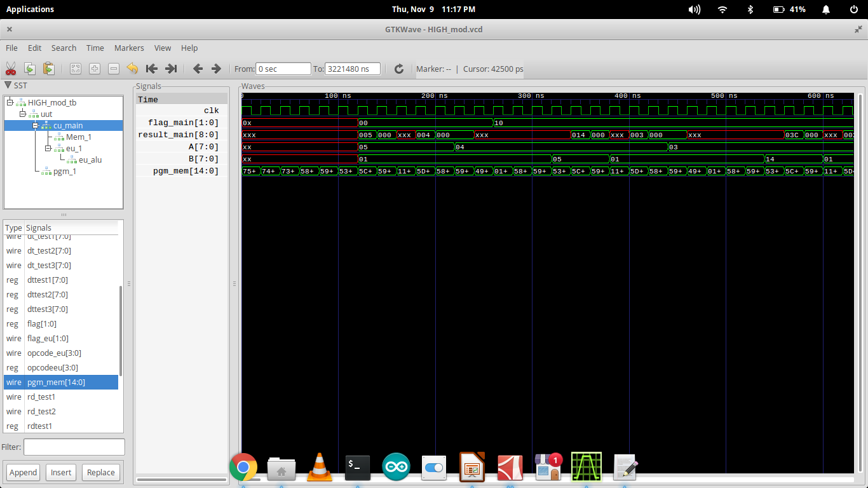The height and width of the screenshot is (488, 868).
Task: Open the View menu
Action: [x=163, y=48]
